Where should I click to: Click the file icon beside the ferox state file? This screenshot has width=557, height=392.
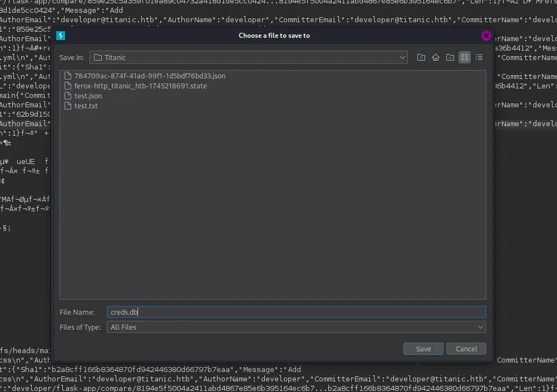tap(68, 86)
